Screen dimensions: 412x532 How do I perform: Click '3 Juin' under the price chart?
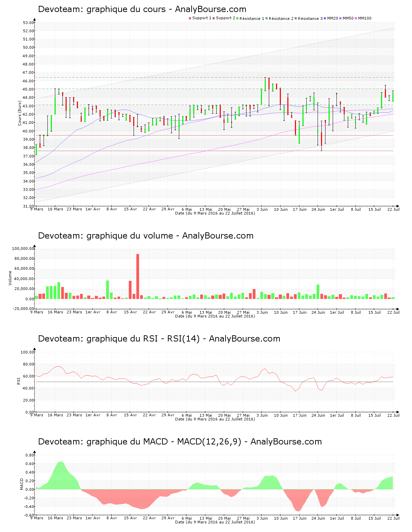262,209
